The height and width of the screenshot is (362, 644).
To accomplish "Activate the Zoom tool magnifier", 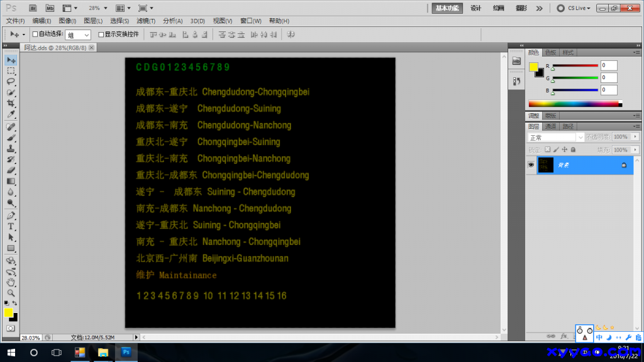I will click(x=11, y=293).
